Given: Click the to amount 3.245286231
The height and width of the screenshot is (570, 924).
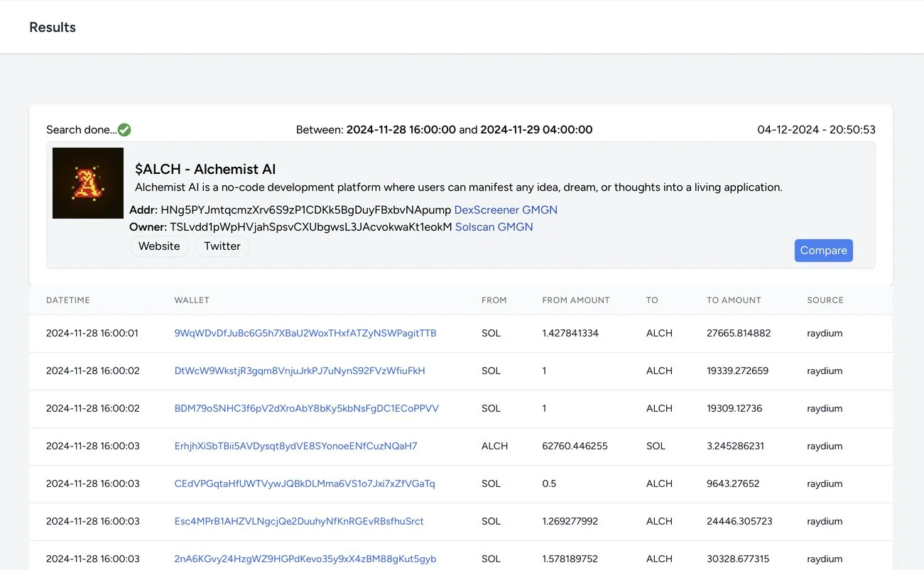Looking at the screenshot, I should [736, 446].
